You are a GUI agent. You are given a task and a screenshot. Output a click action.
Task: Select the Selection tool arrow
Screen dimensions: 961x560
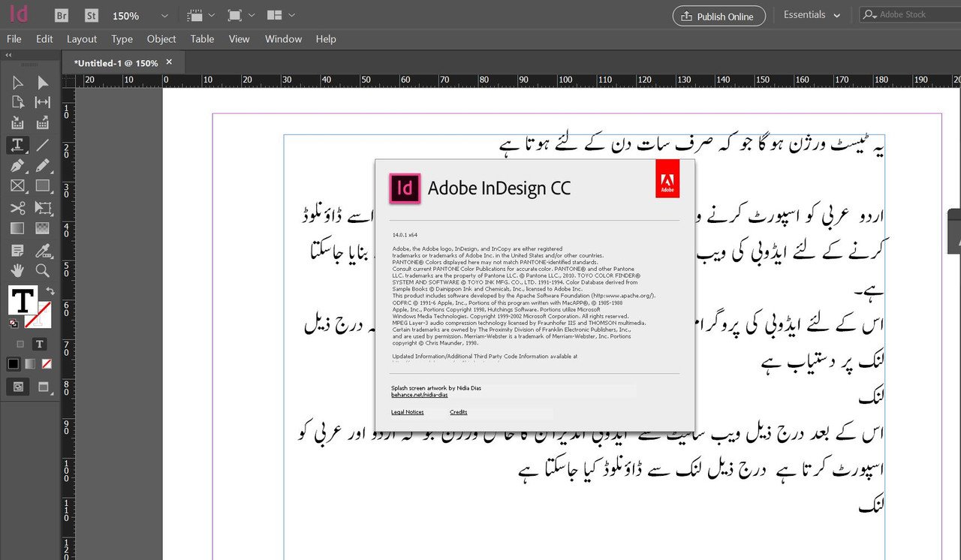coord(17,82)
